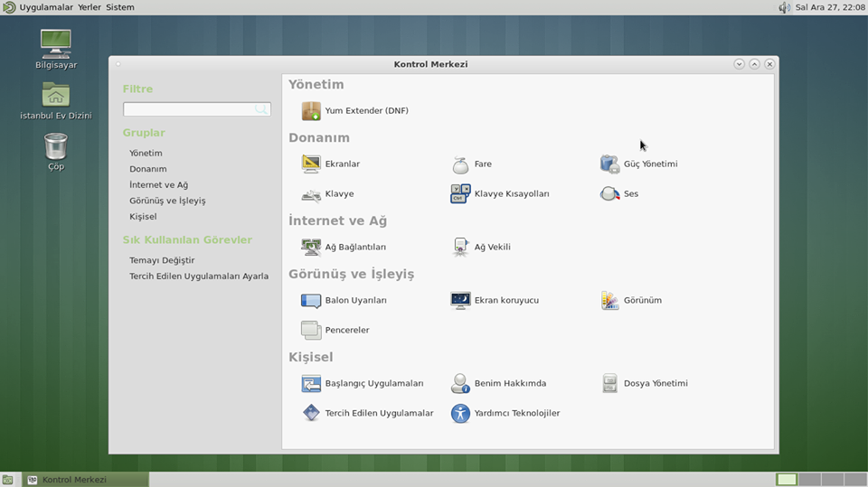The image size is (868, 487).
Task: Open the Ekran koruyucu screensaver icon
Action: (460, 300)
